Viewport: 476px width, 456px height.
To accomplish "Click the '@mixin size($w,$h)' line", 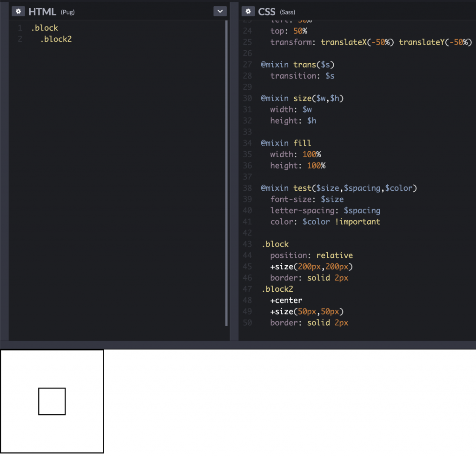I will click(302, 98).
